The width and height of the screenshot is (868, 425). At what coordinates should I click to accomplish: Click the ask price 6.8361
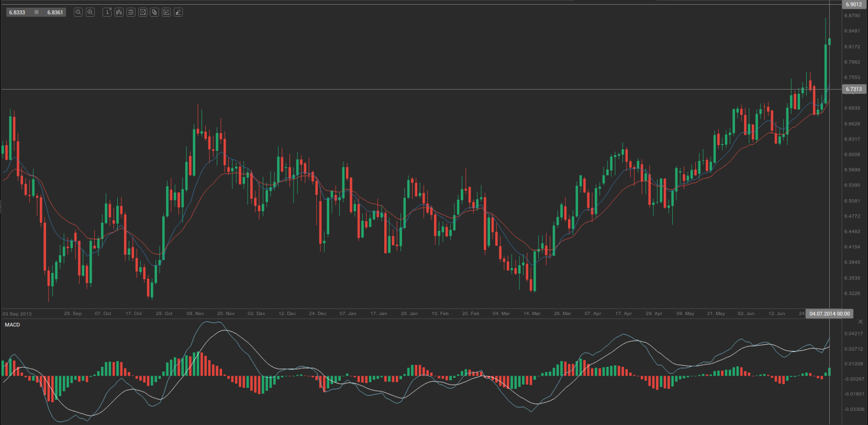[55, 12]
